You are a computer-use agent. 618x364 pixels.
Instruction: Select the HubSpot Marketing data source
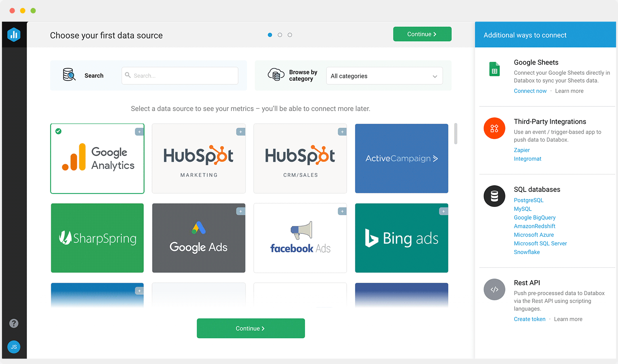(x=199, y=159)
